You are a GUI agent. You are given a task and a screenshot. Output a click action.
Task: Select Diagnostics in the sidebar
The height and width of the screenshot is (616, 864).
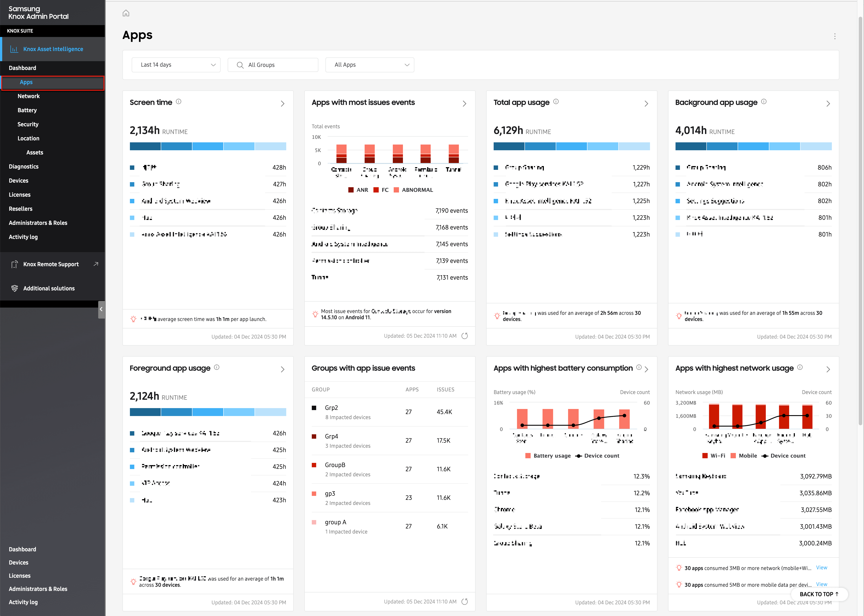pyautogui.click(x=24, y=167)
